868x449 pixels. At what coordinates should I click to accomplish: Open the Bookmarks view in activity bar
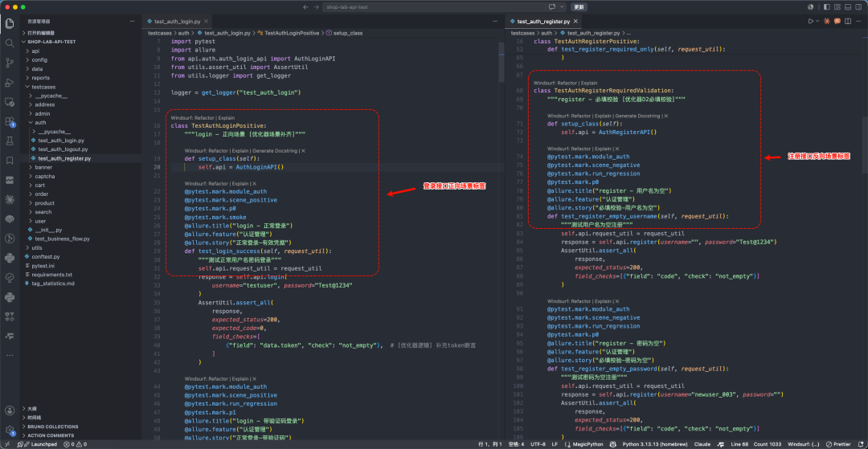coord(10,161)
